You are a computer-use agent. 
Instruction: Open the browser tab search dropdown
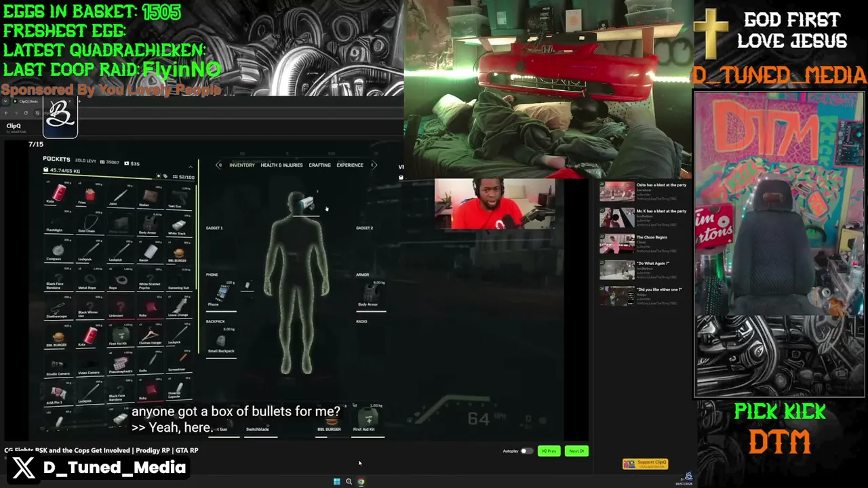[x=6, y=102]
